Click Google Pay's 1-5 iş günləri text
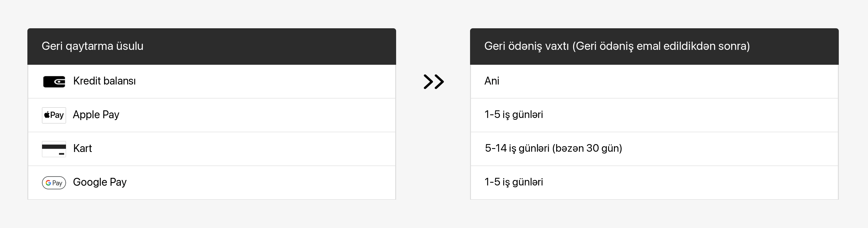The image size is (868, 228). click(514, 182)
